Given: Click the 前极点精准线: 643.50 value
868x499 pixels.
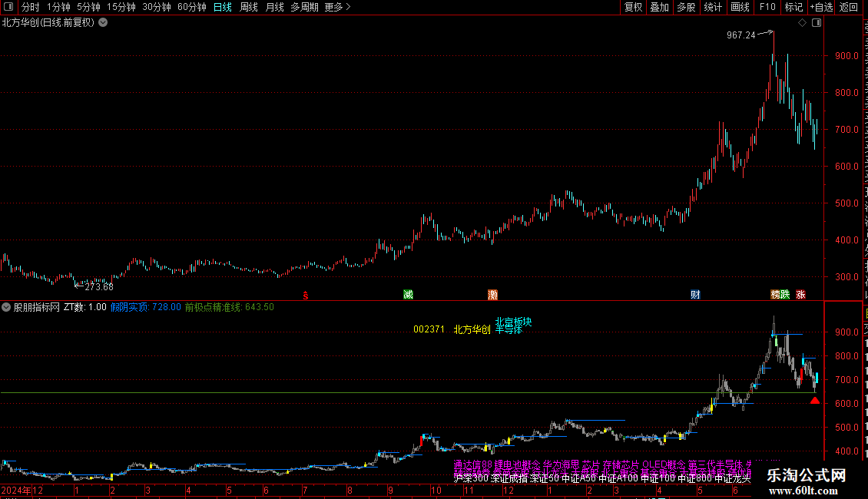Looking at the screenshot, I should click(x=229, y=307).
